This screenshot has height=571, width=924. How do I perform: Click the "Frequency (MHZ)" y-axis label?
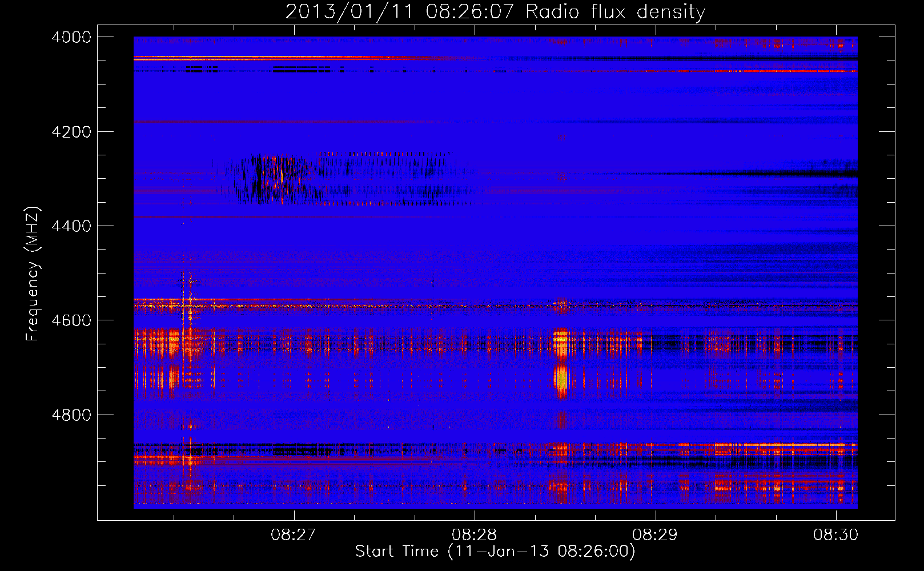pyautogui.click(x=33, y=275)
